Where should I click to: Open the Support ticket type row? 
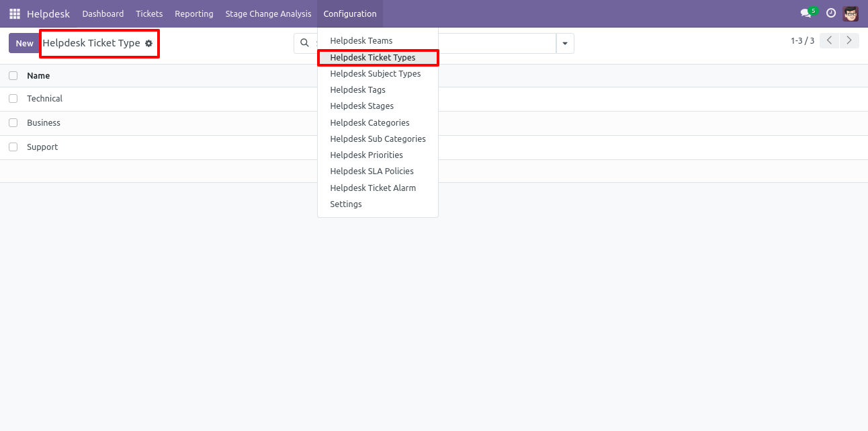pos(434,147)
